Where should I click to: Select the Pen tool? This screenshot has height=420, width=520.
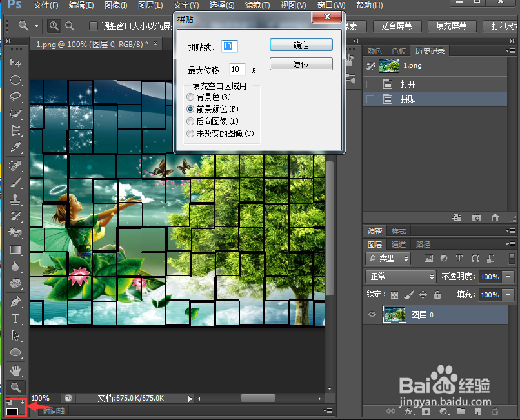[15, 301]
